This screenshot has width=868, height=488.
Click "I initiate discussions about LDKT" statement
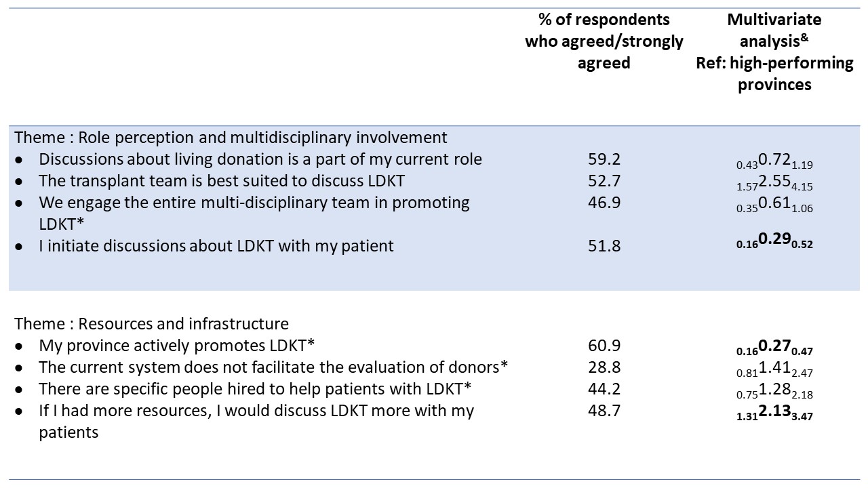pyautogui.click(x=216, y=246)
